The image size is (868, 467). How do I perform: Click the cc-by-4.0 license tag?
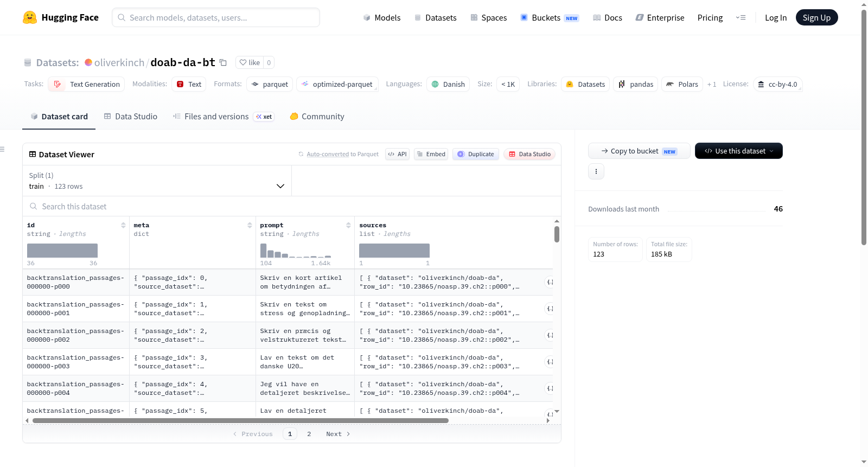[777, 84]
